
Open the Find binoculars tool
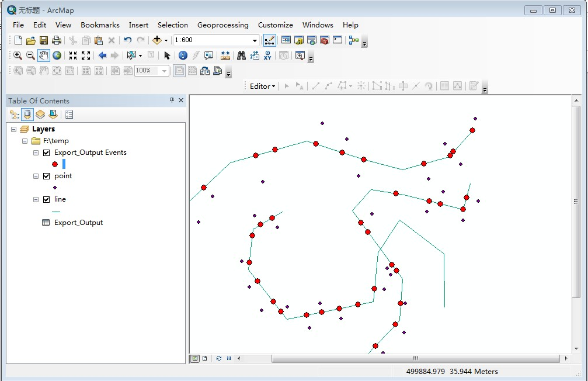242,56
